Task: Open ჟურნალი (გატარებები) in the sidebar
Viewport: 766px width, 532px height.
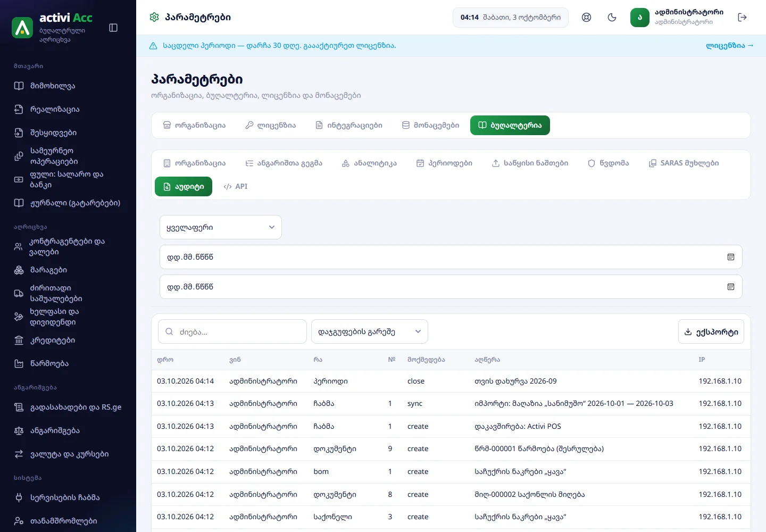Action: [x=68, y=203]
